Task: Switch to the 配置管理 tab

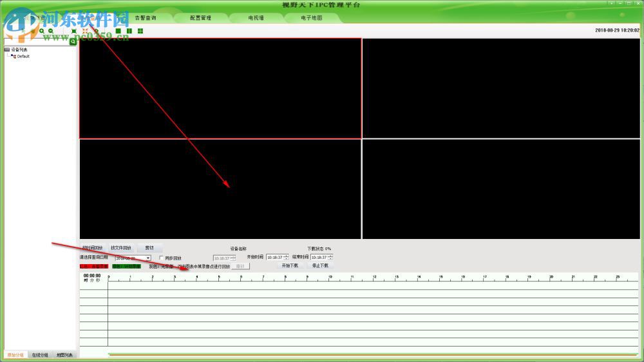Action: coord(200,17)
